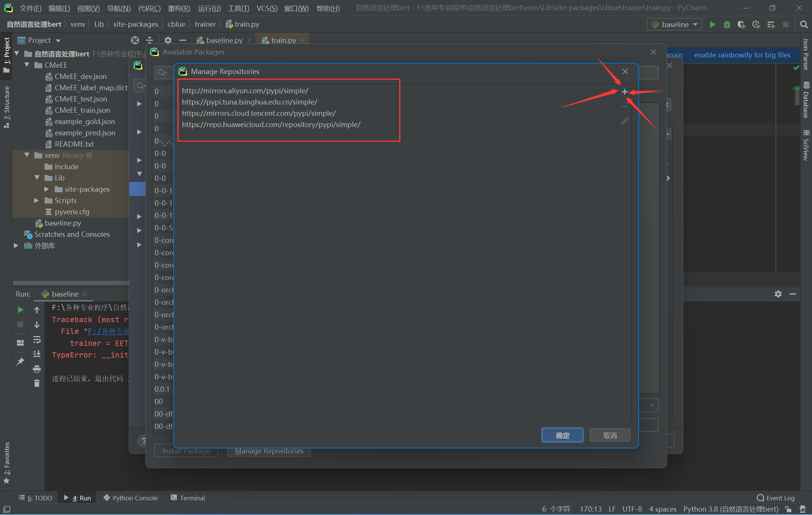The height and width of the screenshot is (515, 812).
Task: Open the baseline run configuration dropdown
Action: click(x=675, y=24)
